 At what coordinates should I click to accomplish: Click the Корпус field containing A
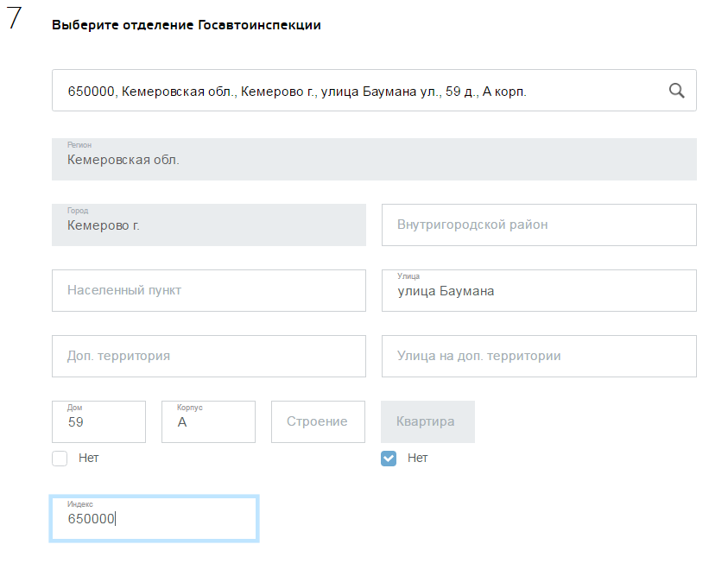tap(208, 421)
